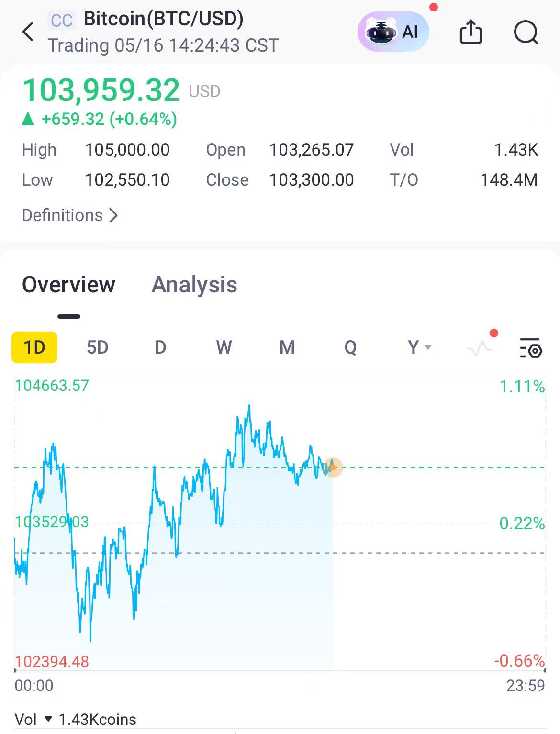Image resolution: width=560 pixels, height=734 pixels.
Task: Select the M monthly interval
Action: tap(287, 347)
